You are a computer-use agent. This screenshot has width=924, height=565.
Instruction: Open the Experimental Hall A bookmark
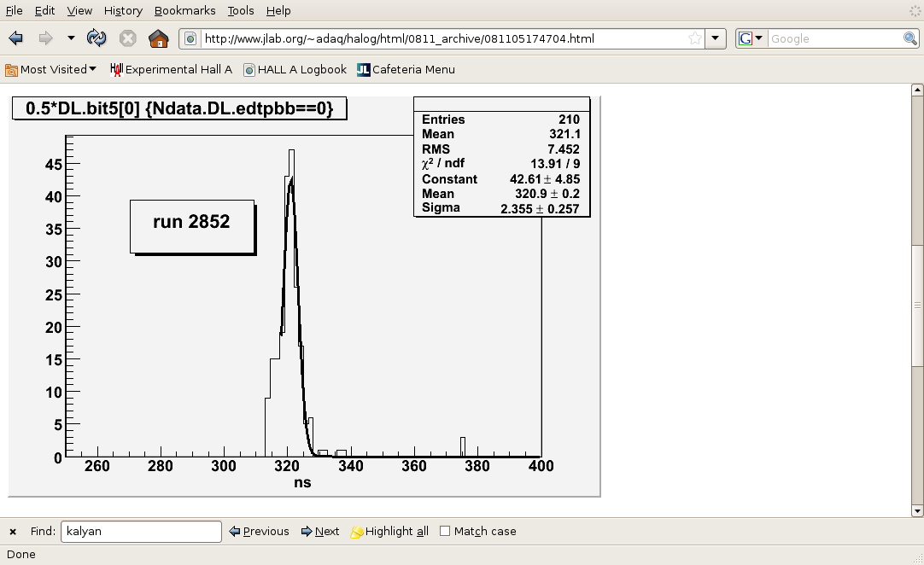coord(172,69)
